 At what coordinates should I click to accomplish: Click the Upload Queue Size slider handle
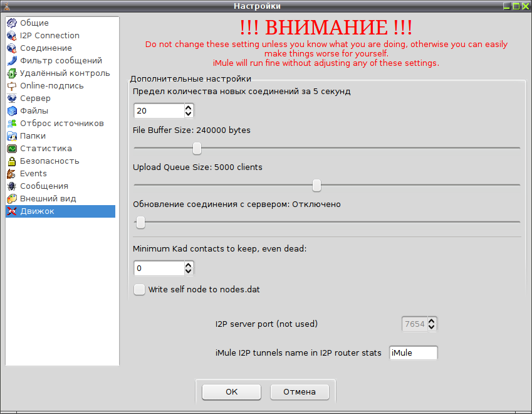pyautogui.click(x=316, y=186)
